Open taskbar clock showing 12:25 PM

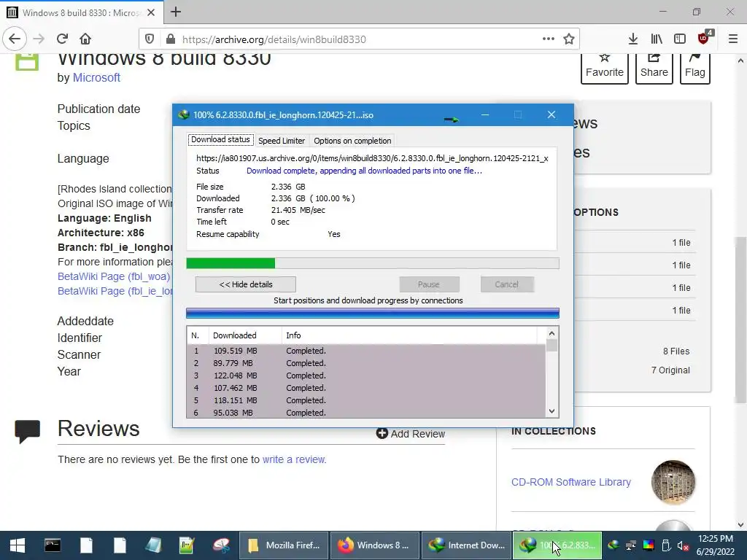(x=715, y=545)
